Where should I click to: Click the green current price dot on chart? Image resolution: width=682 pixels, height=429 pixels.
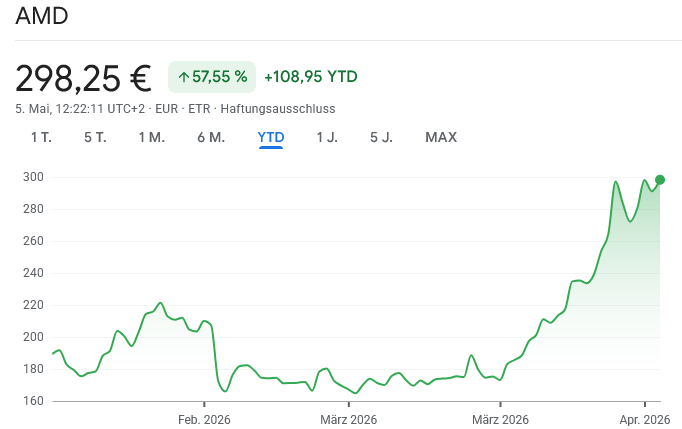[x=660, y=180]
